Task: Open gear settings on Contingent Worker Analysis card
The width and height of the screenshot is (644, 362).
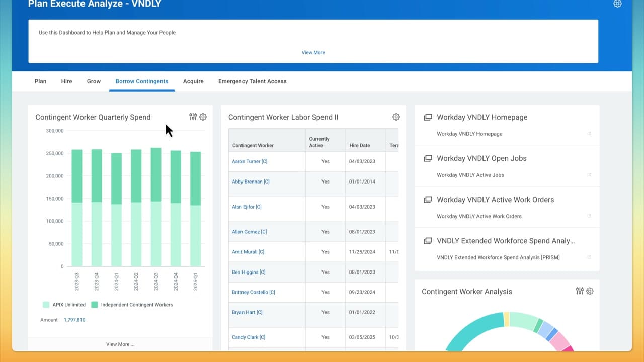Action: click(590, 291)
